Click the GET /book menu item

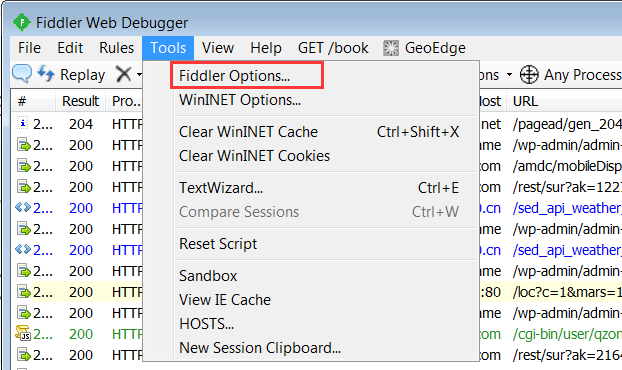click(333, 48)
